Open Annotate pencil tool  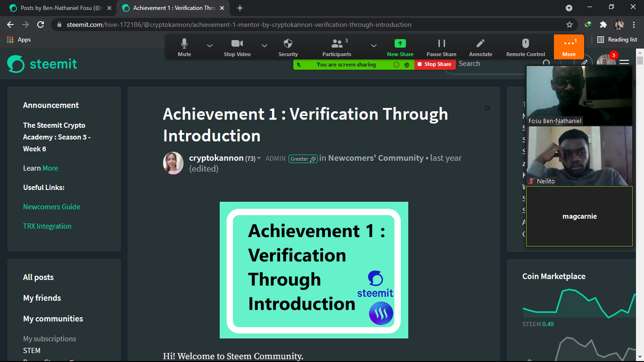480,47
